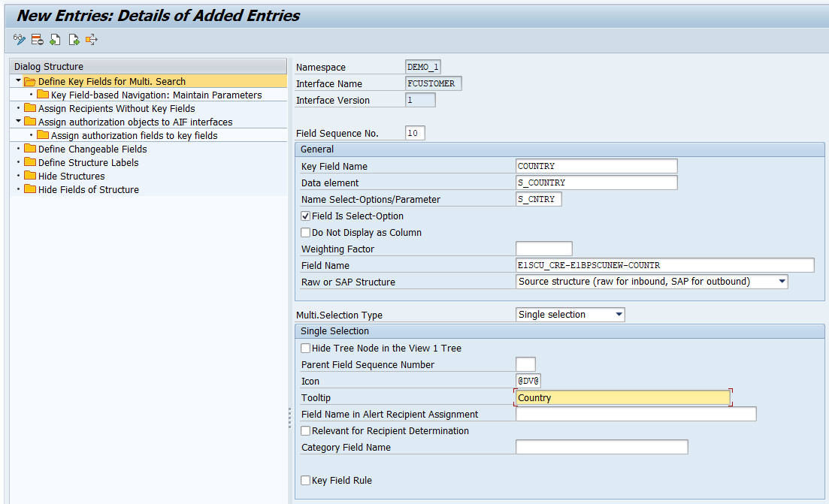829x504 pixels.
Task: Click the Parent Field Sequence Number field
Action: click(x=525, y=364)
